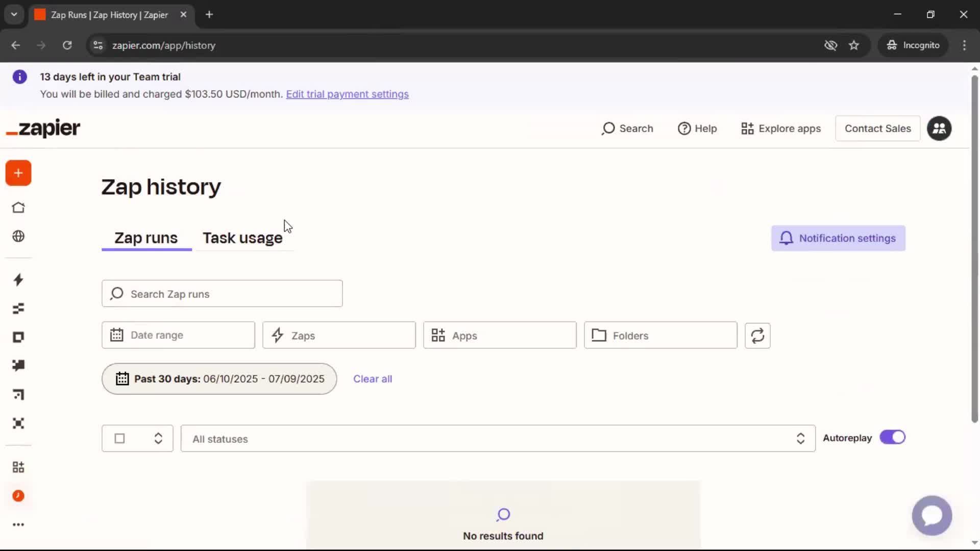Click the No results found text

tap(503, 536)
